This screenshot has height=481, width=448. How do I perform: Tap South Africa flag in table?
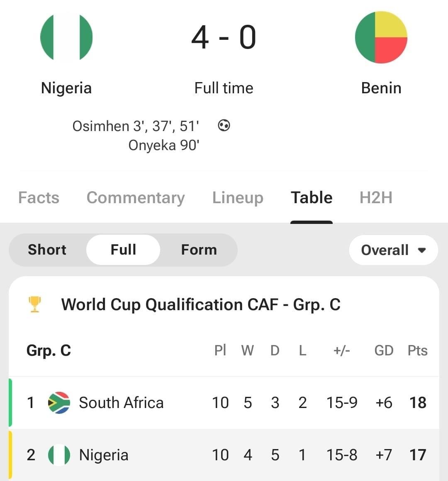[59, 403]
